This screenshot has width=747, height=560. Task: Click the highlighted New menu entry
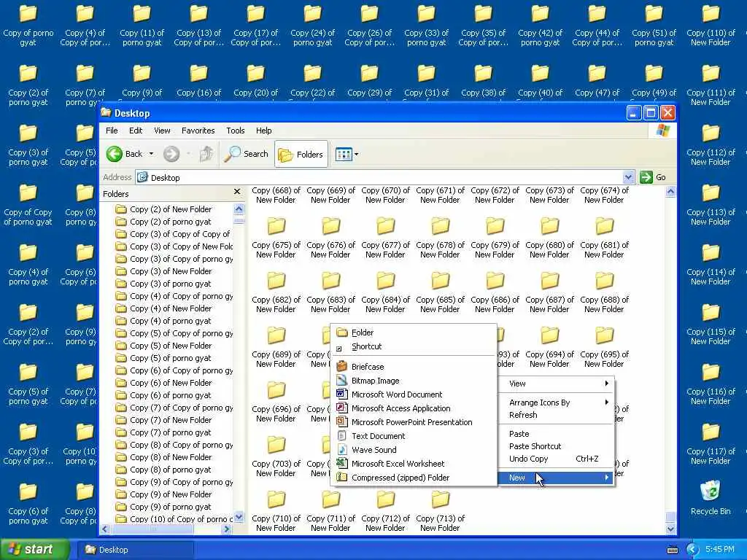click(555, 478)
